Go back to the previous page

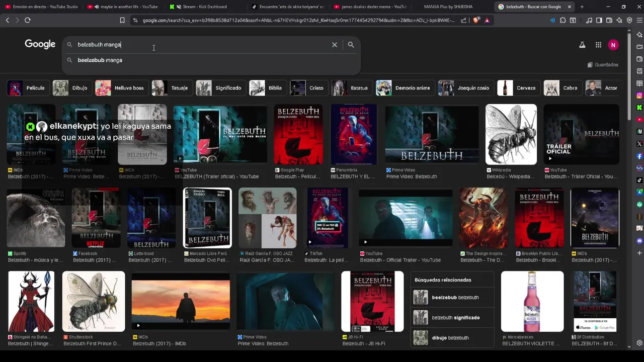[7, 20]
